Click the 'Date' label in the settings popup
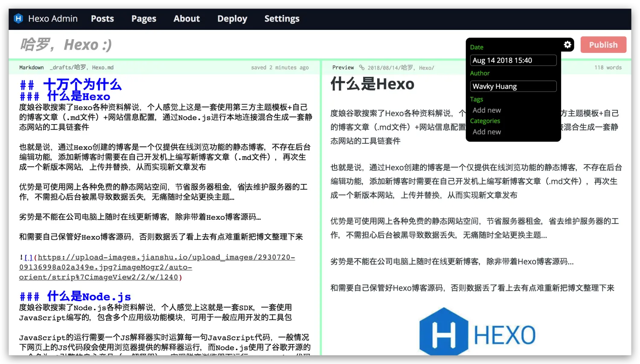Screen dimensions: 640x364 pyautogui.click(x=477, y=47)
